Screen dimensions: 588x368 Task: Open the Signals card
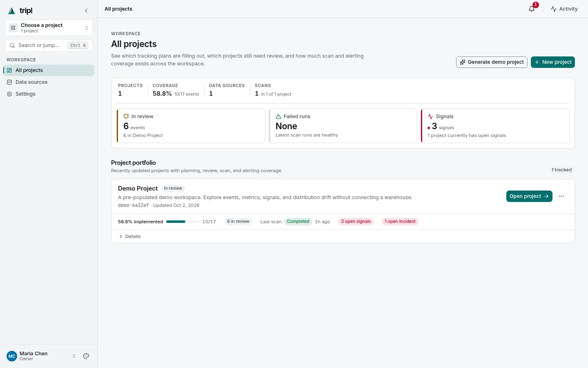[495, 126]
